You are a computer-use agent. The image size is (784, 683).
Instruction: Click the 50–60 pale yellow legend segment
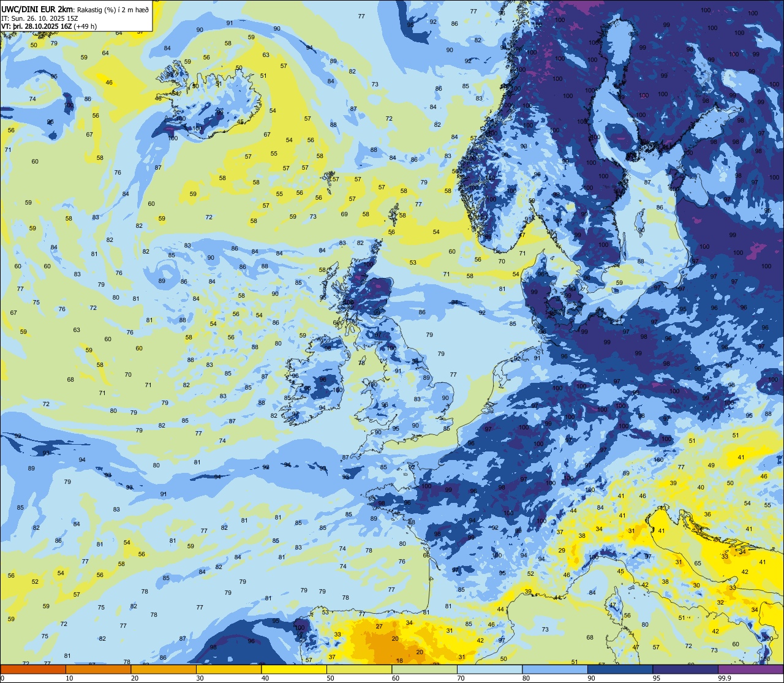(x=359, y=670)
